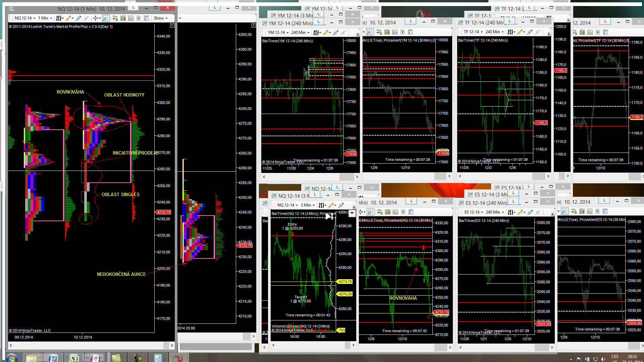Open Strategies dollar icon in NQ 1 Min chart
Screen dimensions: 644x362
(139, 18)
